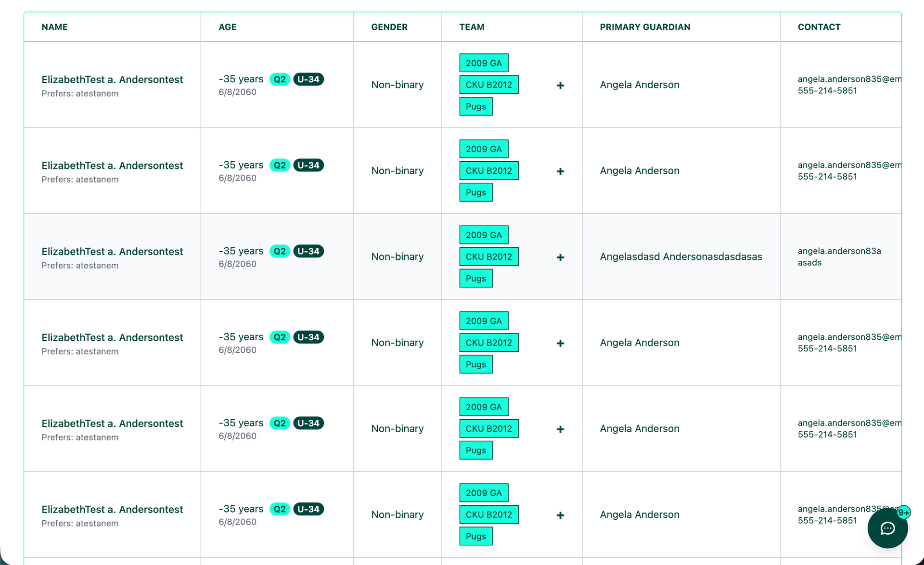Click CKU B2012 tag in the second row
This screenshot has height=565, width=924.
[x=489, y=171]
